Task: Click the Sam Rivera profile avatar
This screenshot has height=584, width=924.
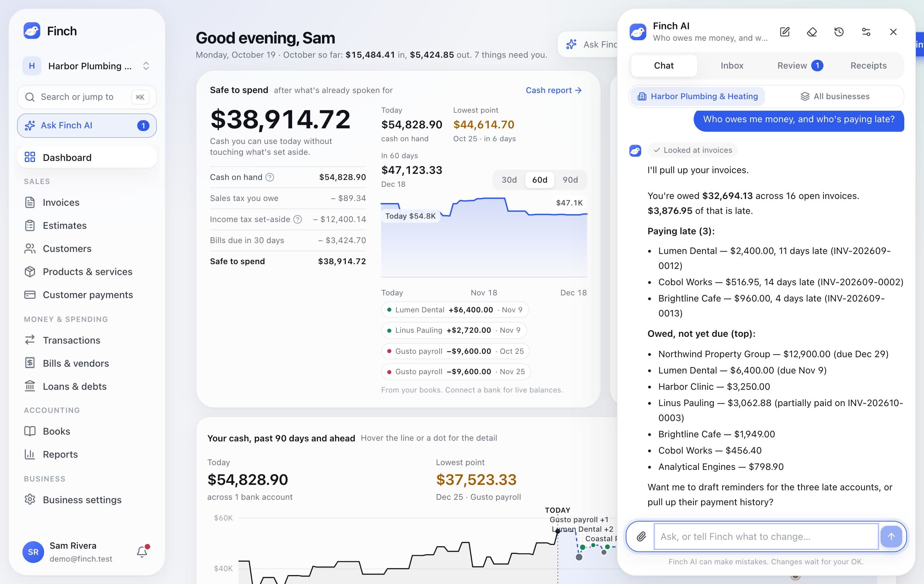Action: click(x=33, y=552)
